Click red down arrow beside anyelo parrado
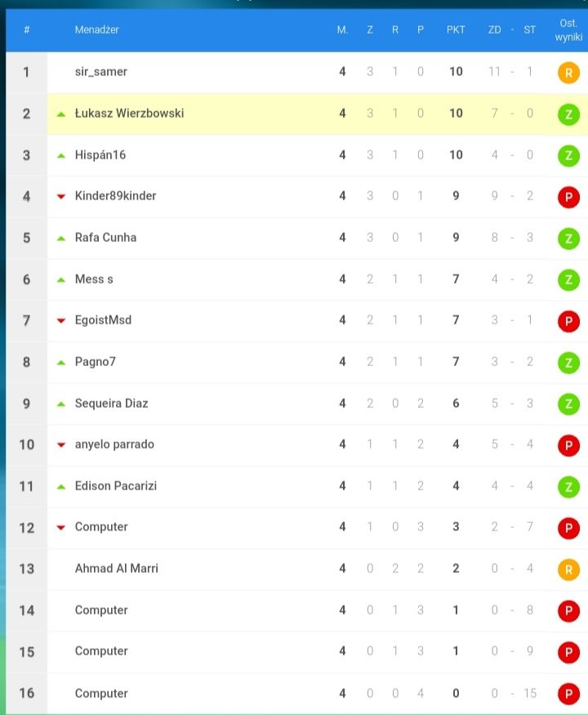Screen dimensions: 588x715 (x=61, y=445)
